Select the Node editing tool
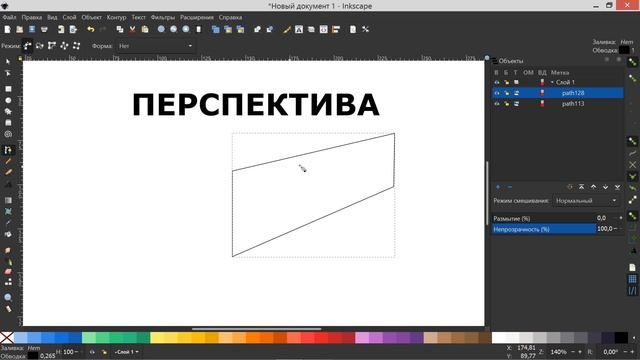Screen dimensions: 640x360 [x=8, y=73]
